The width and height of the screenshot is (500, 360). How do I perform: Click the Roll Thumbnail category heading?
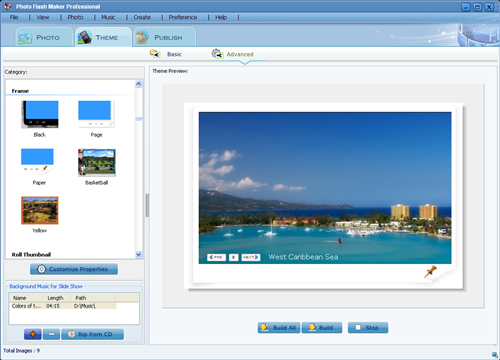click(31, 255)
